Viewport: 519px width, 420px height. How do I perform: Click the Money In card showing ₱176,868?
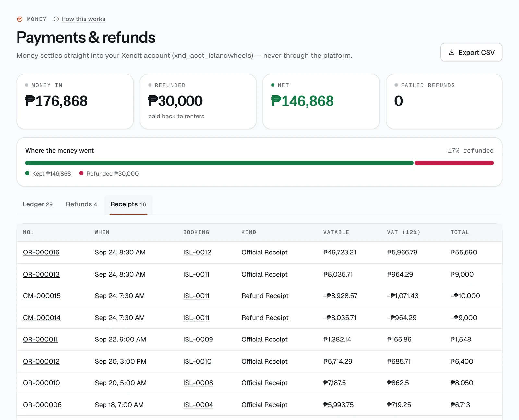[75, 101]
